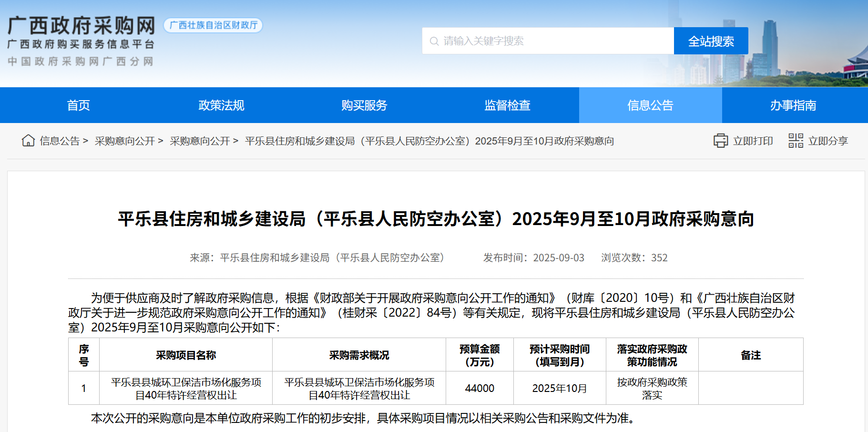Click the QR code share icon
This screenshot has height=432, width=868.
796,141
